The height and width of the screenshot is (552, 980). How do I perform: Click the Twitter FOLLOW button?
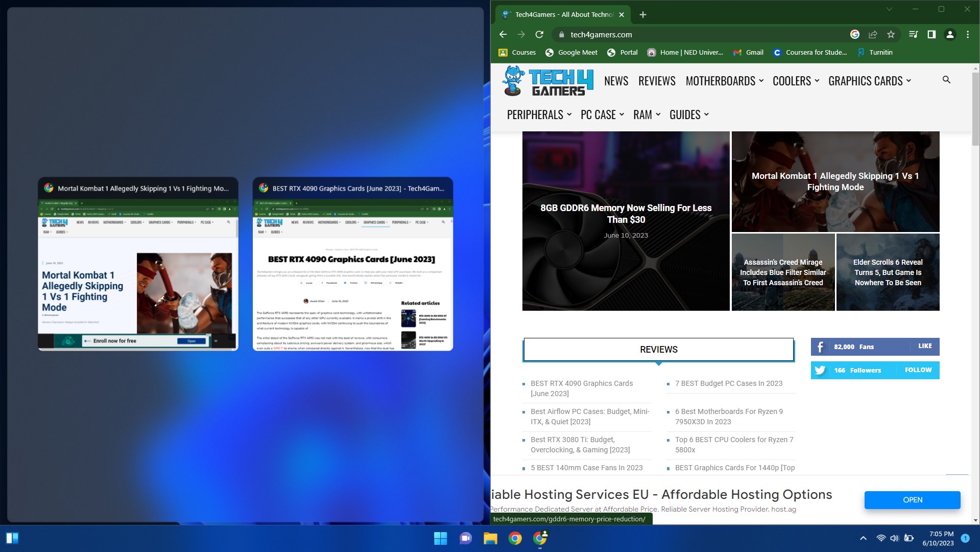918,370
